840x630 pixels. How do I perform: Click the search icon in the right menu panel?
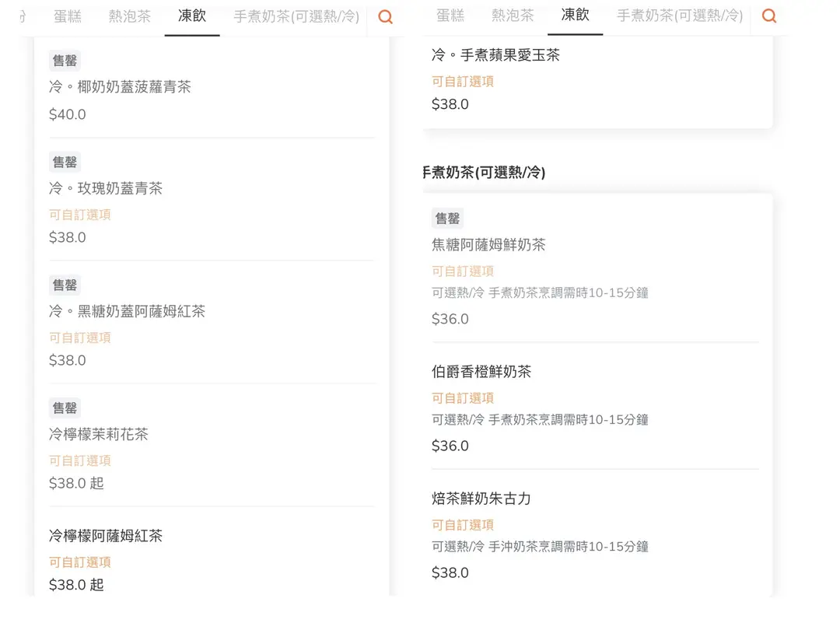[768, 16]
